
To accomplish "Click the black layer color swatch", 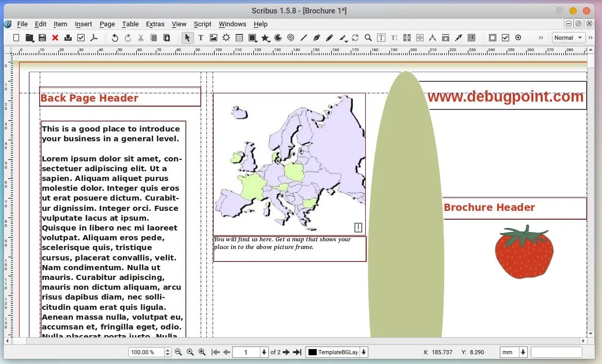I will [x=312, y=352].
